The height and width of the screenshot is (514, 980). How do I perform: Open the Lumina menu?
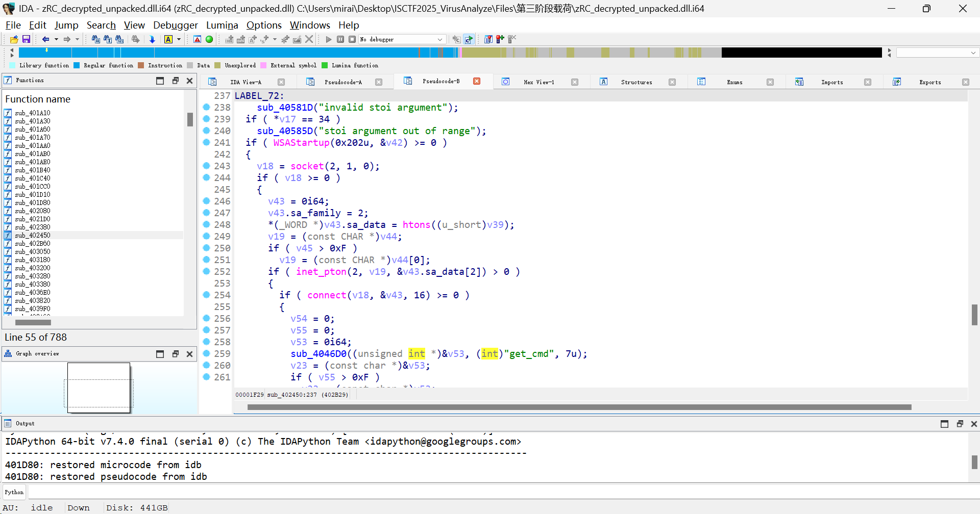coord(222,25)
